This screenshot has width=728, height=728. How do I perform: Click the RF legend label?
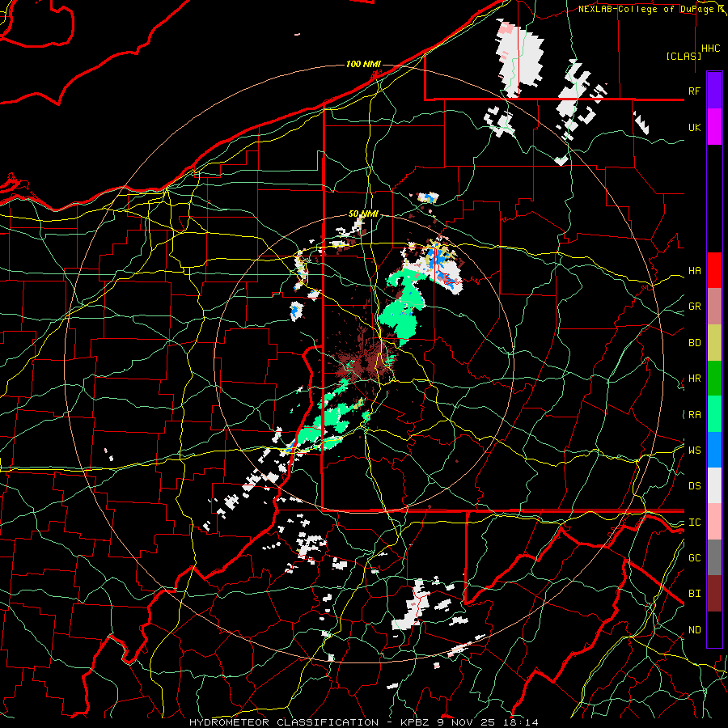pyautogui.click(x=694, y=91)
